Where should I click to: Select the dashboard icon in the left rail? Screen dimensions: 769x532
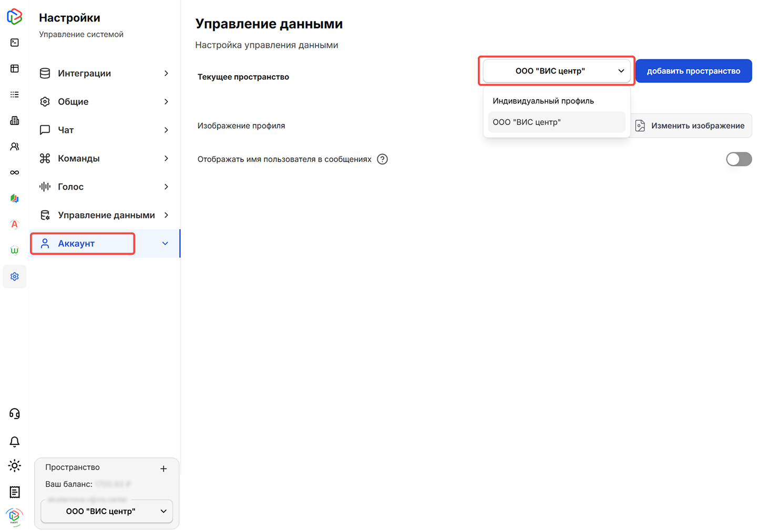(14, 68)
